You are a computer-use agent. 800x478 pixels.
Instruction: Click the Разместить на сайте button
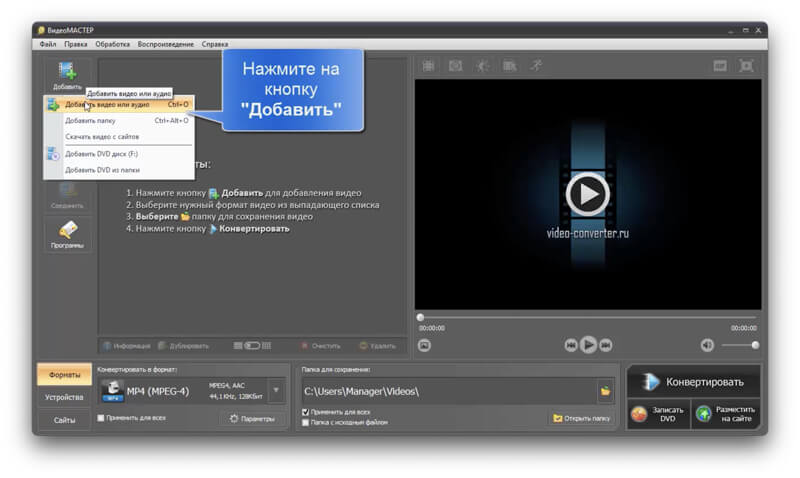(x=726, y=414)
